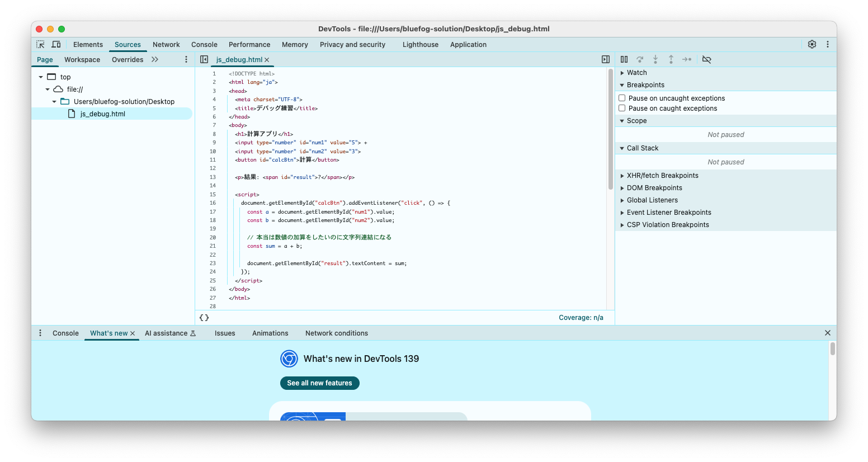Open the Lighthouse tab
868x462 pixels.
click(420, 45)
